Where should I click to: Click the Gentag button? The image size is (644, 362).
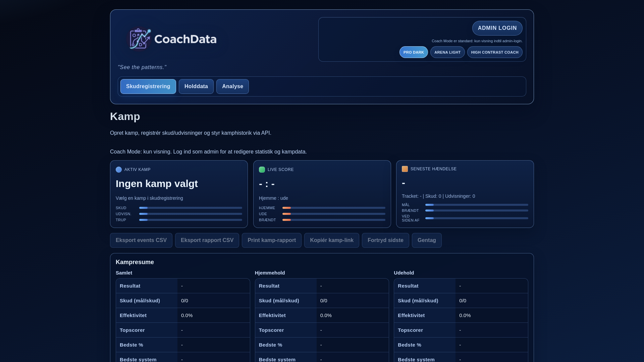tap(427, 240)
